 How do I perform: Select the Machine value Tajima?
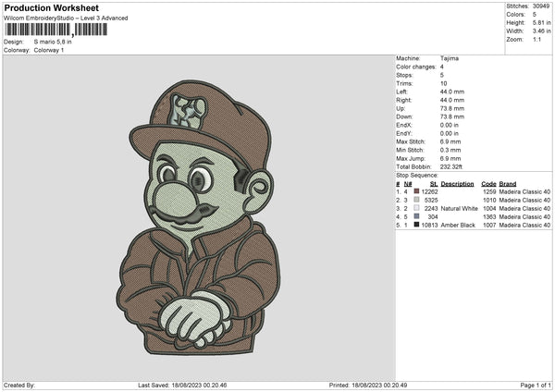tap(450, 58)
